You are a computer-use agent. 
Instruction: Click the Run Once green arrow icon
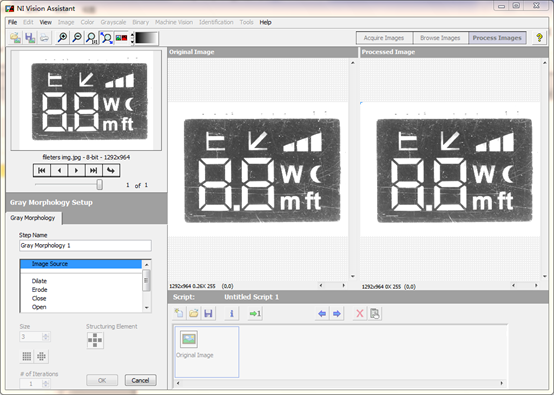[255, 313]
